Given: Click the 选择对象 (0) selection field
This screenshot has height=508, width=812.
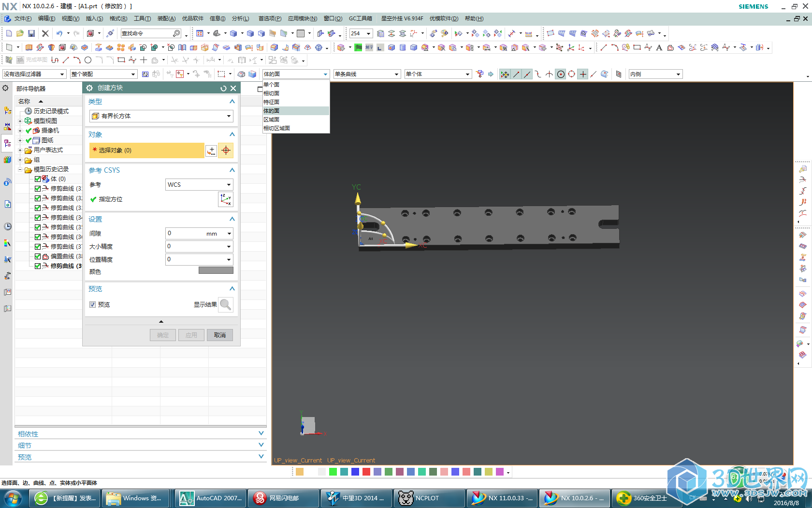Looking at the screenshot, I should point(147,150).
